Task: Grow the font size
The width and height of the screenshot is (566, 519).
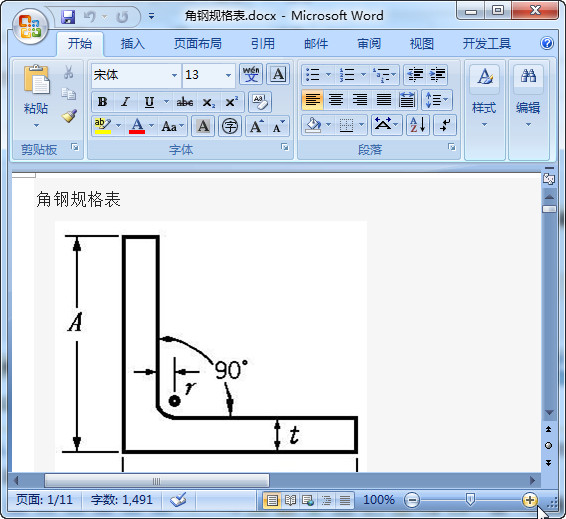Action: point(257,126)
